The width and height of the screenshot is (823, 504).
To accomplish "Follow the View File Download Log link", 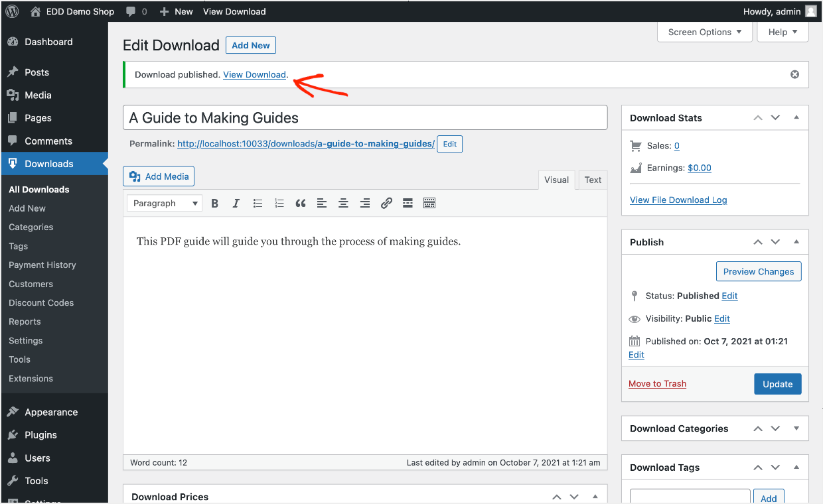I will (x=678, y=200).
